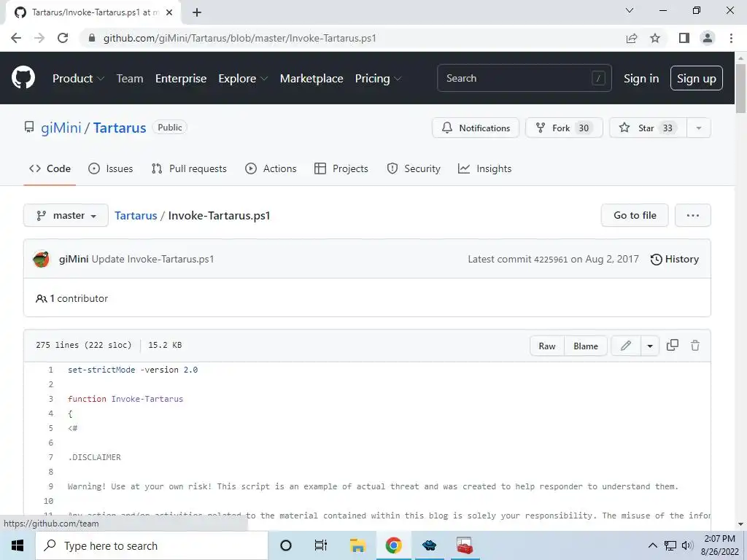Open the browser side panel icon
The width and height of the screenshot is (747, 560).
point(684,38)
